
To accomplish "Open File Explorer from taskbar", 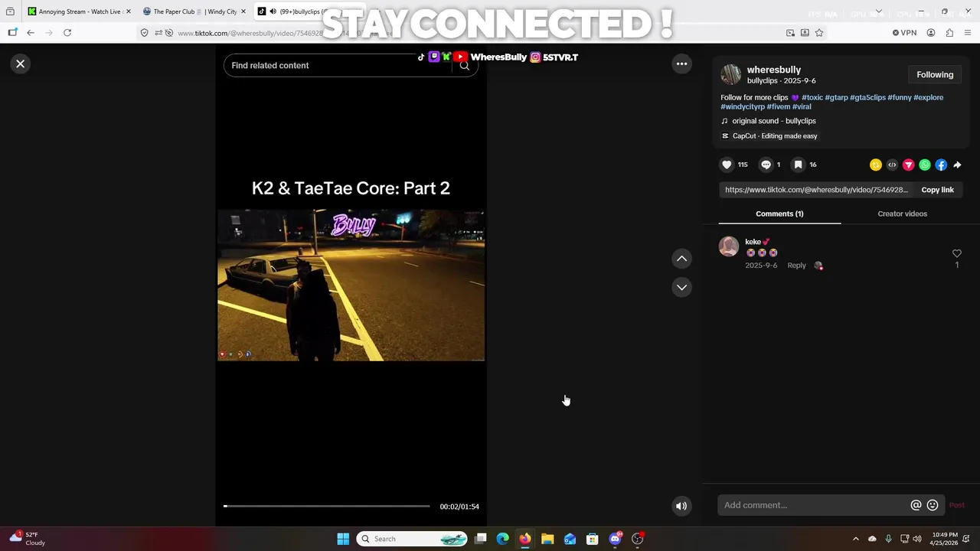I will tap(547, 539).
